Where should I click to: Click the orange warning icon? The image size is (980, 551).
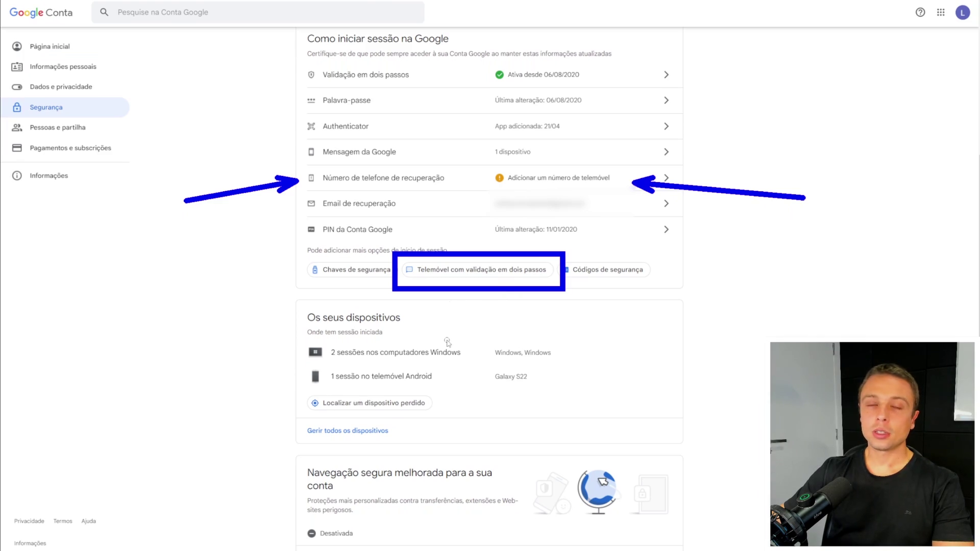pos(499,178)
